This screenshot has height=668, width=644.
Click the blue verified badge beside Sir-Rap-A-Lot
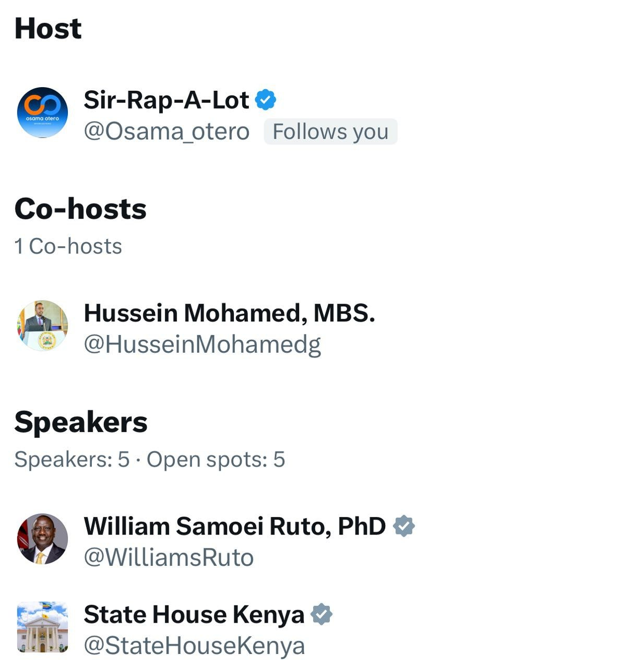[266, 100]
